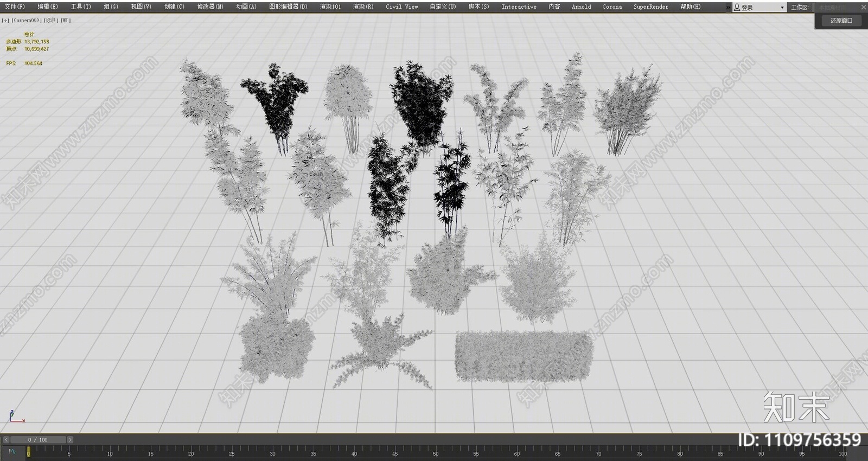Open the Interactive menu

[519, 7]
